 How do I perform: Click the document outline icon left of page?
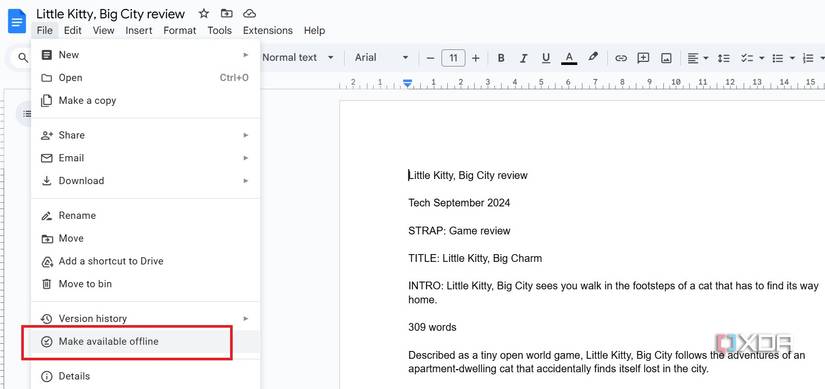click(26, 114)
